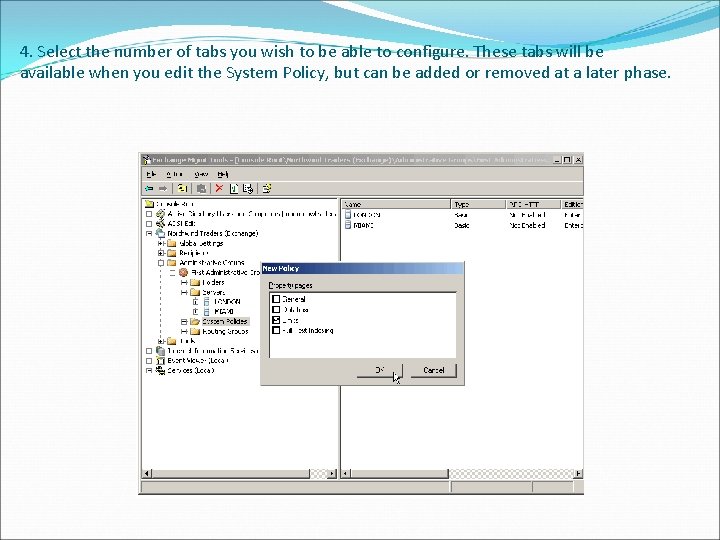
Task: Click the ADSI Edit tree icon
Action: pyautogui.click(x=160, y=224)
